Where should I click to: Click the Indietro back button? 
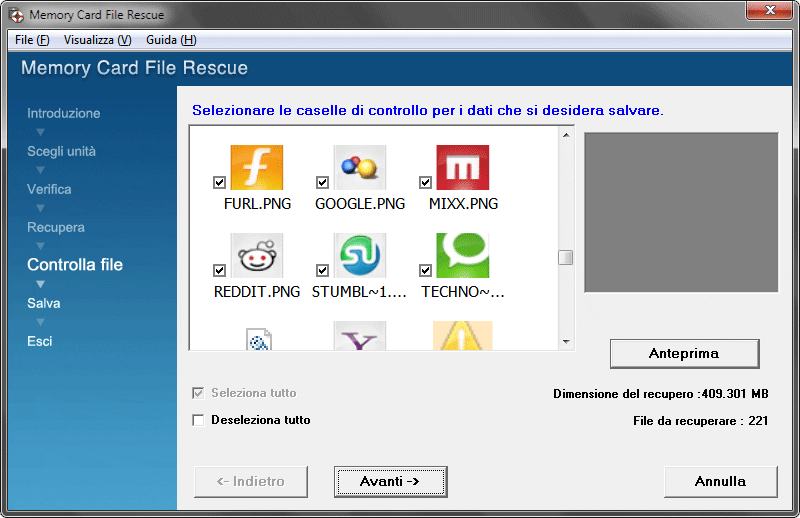pyautogui.click(x=251, y=481)
